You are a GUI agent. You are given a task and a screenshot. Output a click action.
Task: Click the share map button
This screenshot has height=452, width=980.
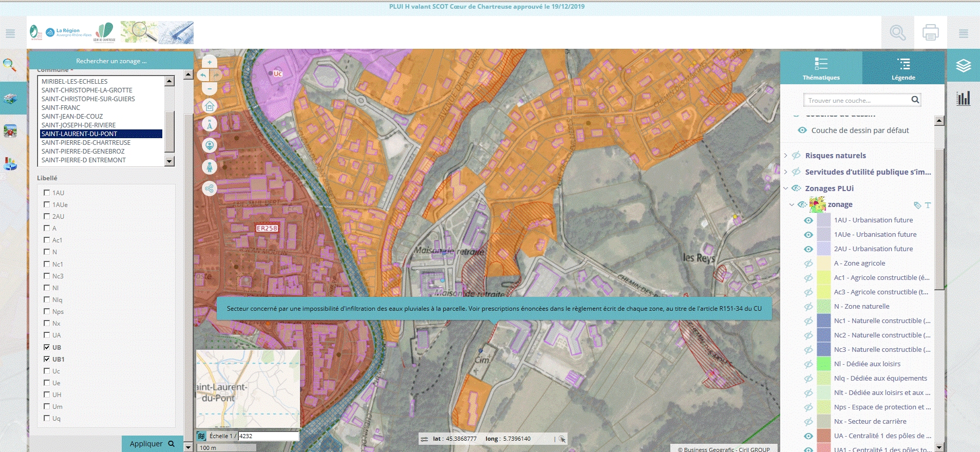pos(210,189)
